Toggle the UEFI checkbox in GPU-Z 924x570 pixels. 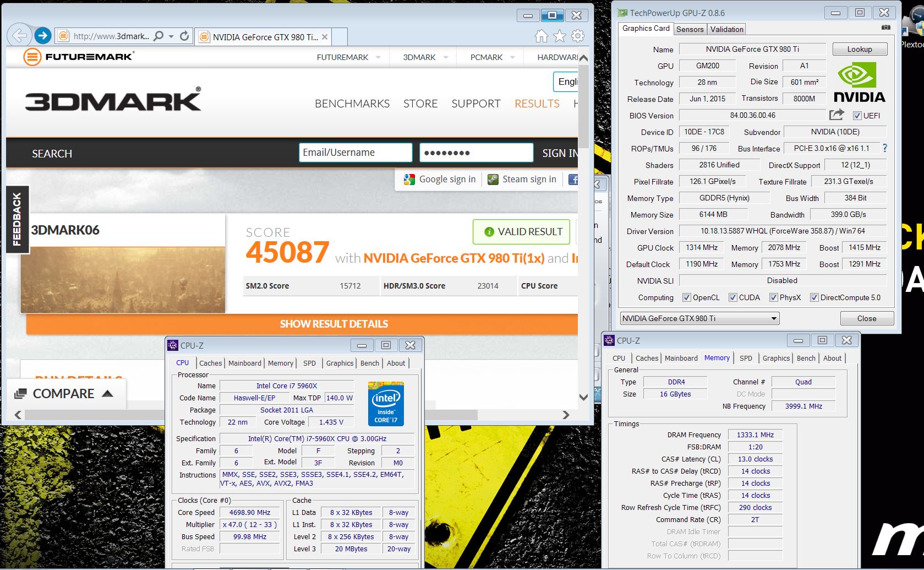(857, 116)
